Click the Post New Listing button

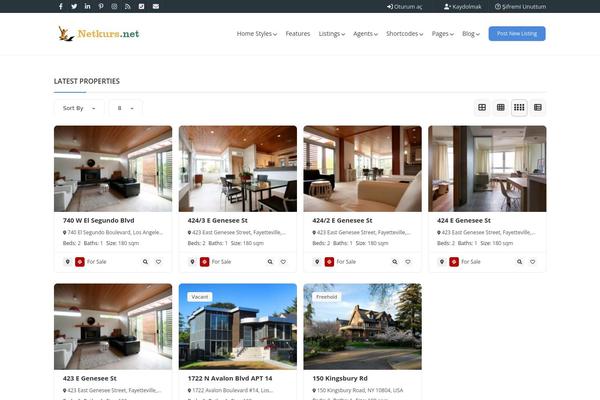point(517,34)
